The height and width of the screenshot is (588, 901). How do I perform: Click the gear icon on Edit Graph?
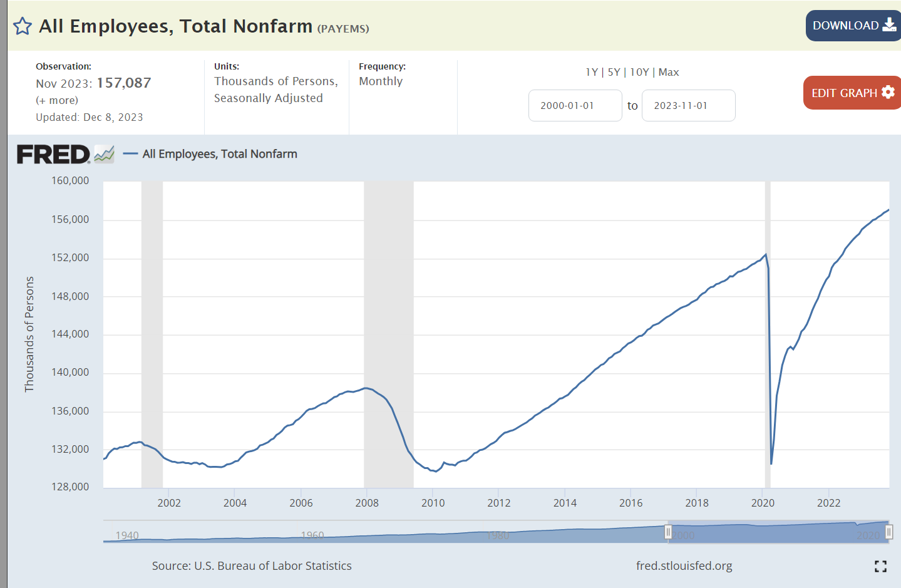[888, 92]
